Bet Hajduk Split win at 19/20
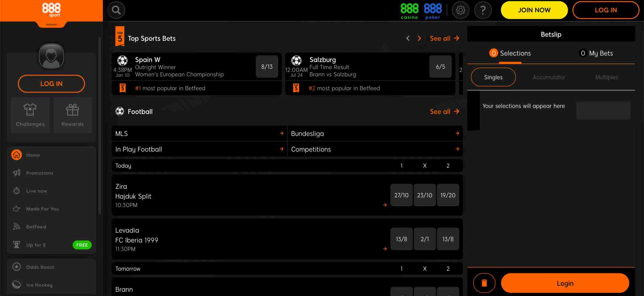 pos(448,195)
